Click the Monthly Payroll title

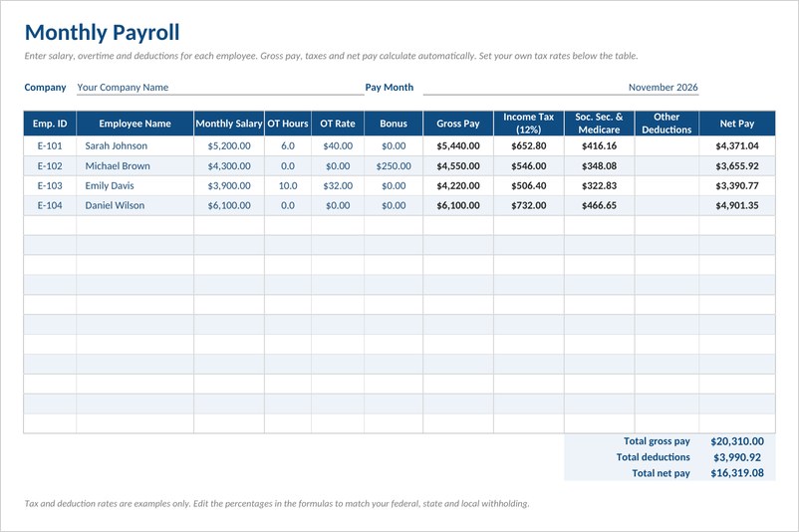point(102,33)
